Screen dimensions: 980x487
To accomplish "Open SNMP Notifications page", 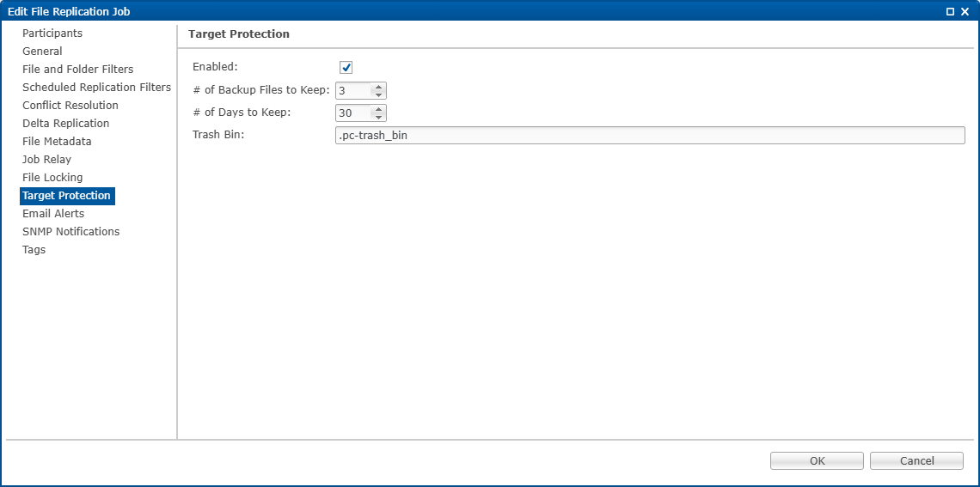I will 71,232.
